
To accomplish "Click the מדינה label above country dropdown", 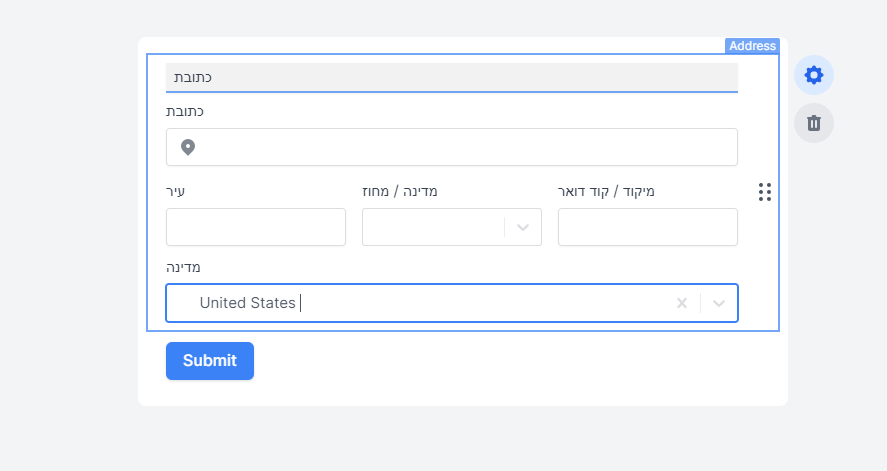I will pyautogui.click(x=184, y=267).
